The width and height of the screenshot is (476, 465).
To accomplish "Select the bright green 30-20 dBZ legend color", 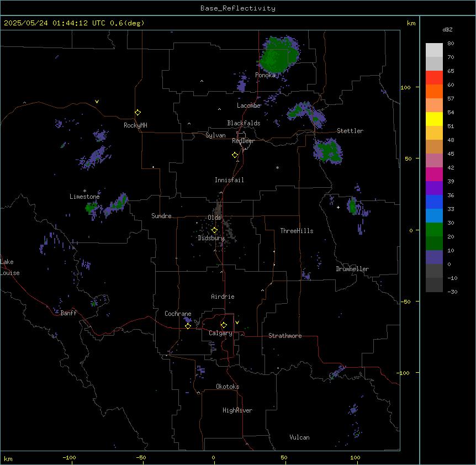I will pos(434,230).
